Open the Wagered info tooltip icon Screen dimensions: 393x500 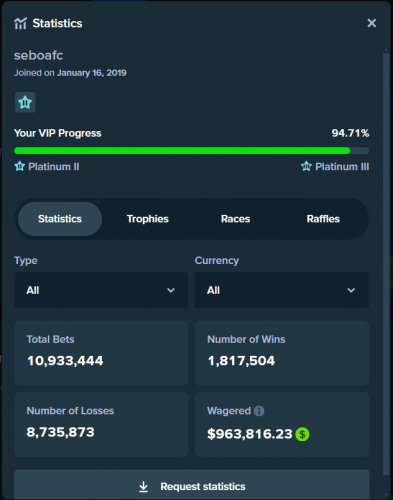tap(259, 411)
